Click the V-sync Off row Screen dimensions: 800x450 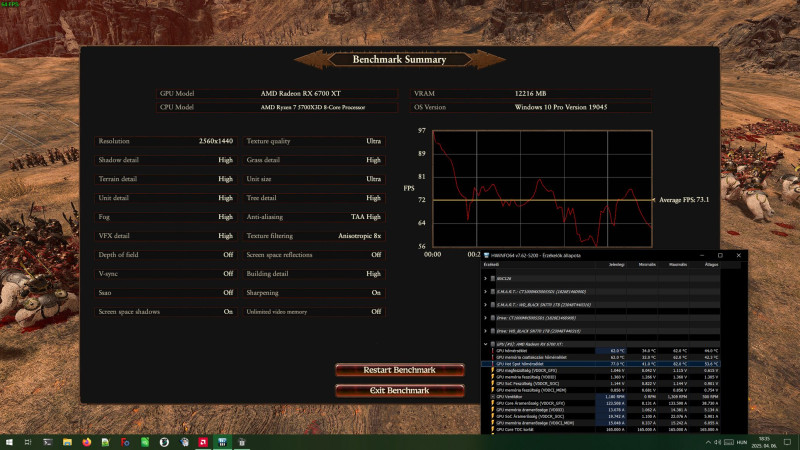pos(166,273)
